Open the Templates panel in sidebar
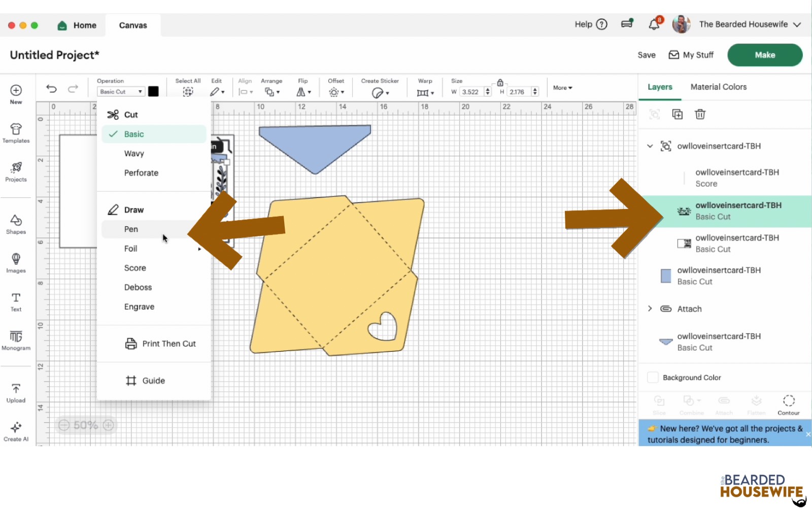The image size is (812, 516). coord(16,133)
